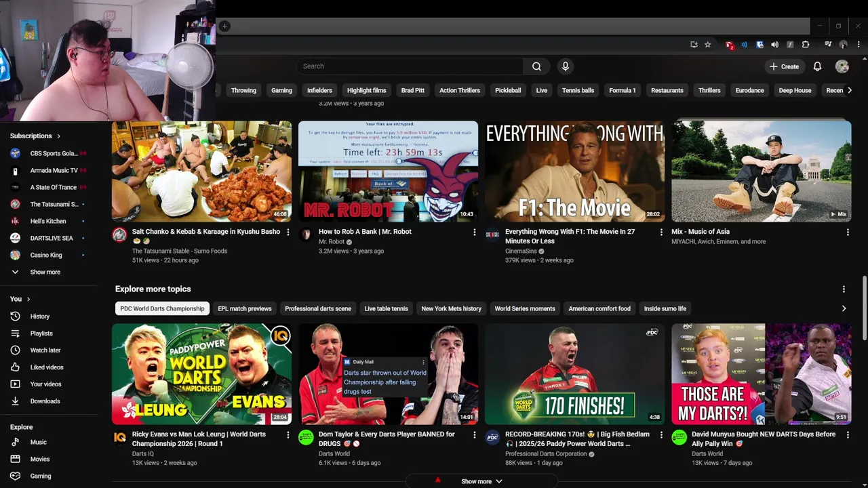Click the YouTube search field
The height and width of the screenshot is (488, 868).
pos(410,66)
